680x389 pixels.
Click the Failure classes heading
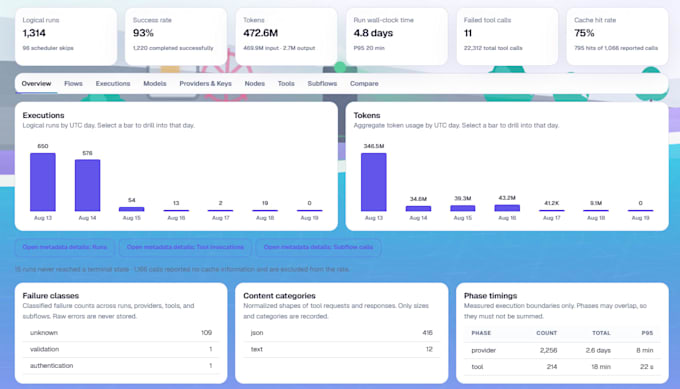point(51,296)
